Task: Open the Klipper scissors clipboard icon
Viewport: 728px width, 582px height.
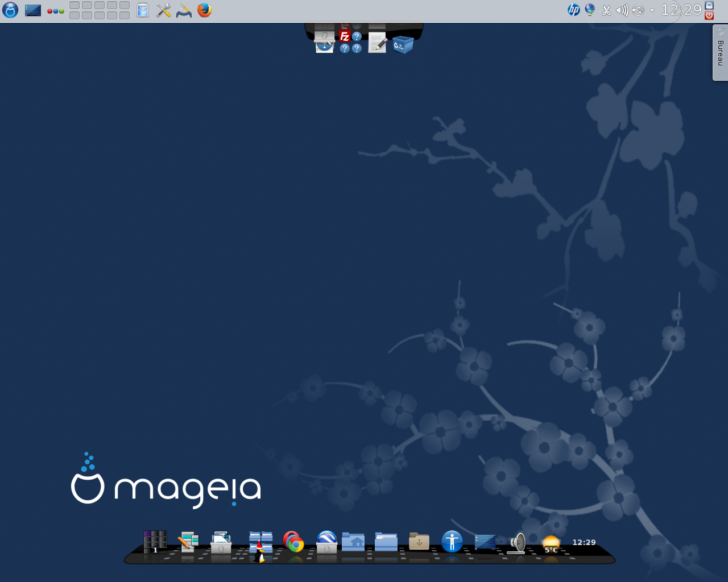Action: point(606,10)
